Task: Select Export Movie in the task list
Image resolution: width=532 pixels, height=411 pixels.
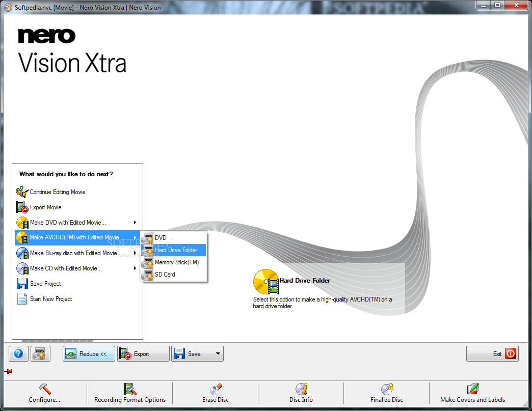Action: click(77, 207)
